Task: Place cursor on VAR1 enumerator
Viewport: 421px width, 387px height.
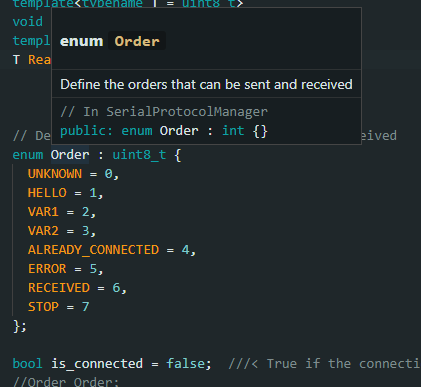Action: pos(43,212)
